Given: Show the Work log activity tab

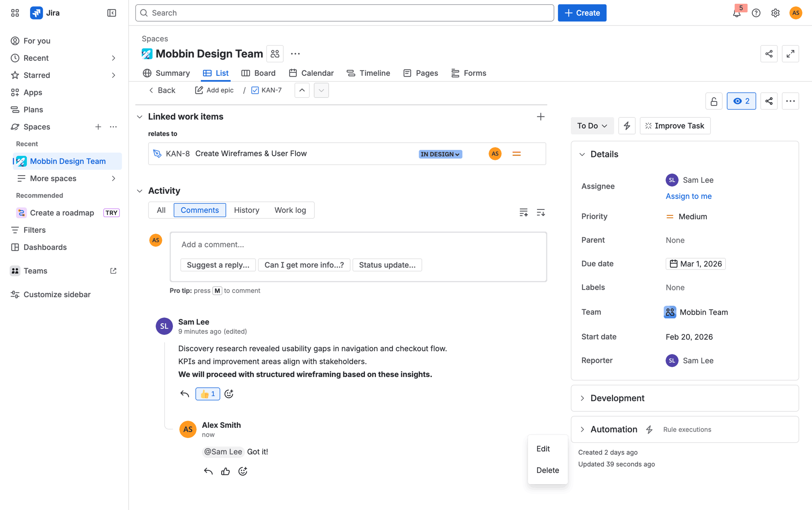Looking at the screenshot, I should [290, 210].
